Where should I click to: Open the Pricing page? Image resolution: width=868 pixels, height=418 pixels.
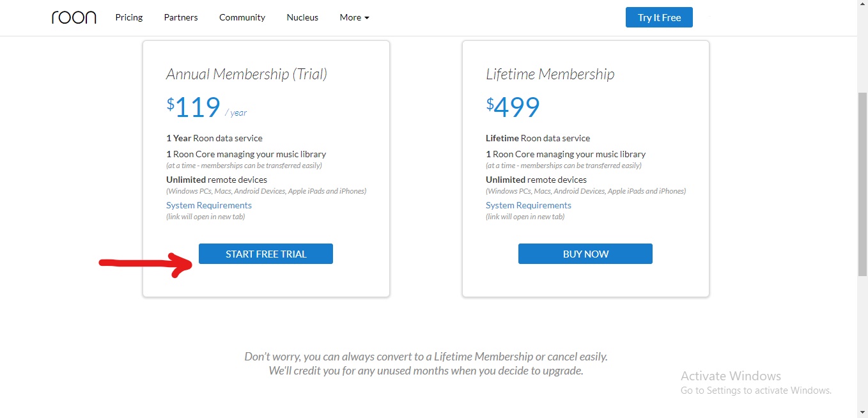point(129,17)
